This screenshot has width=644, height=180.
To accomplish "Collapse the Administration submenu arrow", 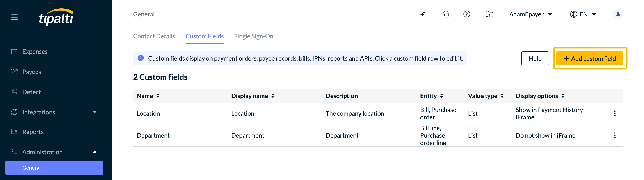I will [94, 152].
